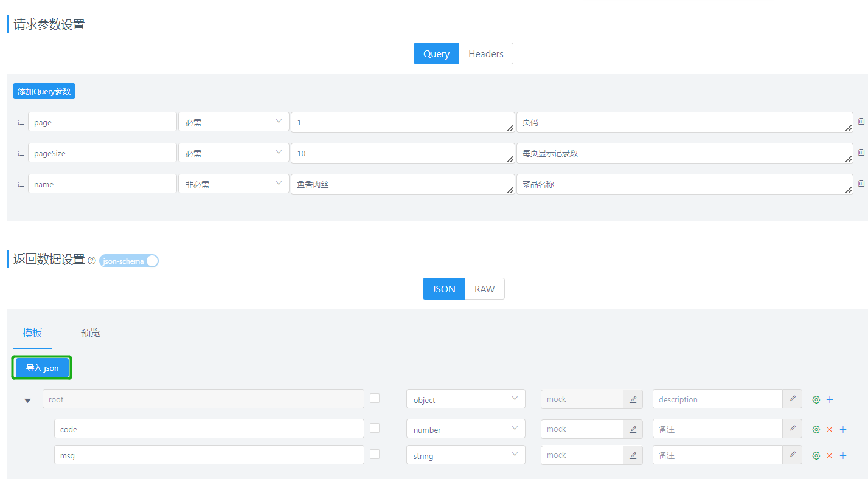The height and width of the screenshot is (479, 868).
Task: Click drag handle icon of pageSize row
Action: (x=21, y=153)
